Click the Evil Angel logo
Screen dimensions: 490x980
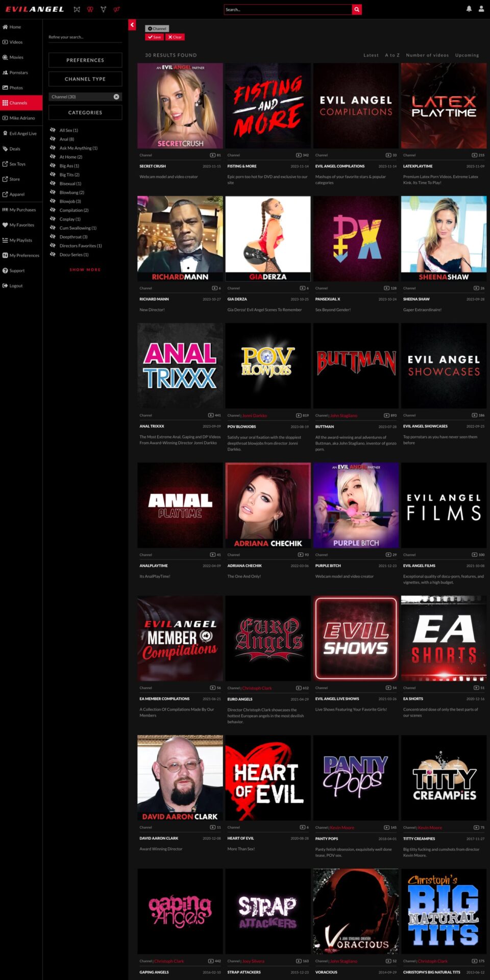coord(35,9)
